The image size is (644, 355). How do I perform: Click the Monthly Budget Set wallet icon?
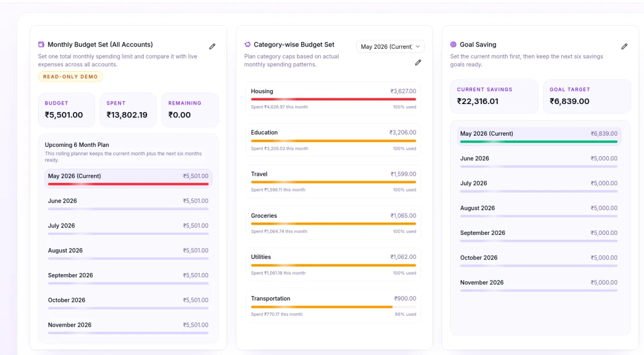tap(41, 45)
